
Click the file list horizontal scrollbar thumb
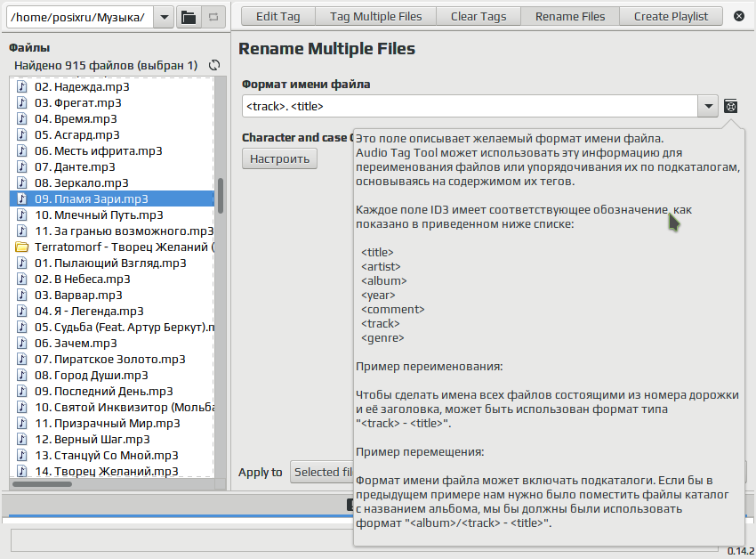42,483
